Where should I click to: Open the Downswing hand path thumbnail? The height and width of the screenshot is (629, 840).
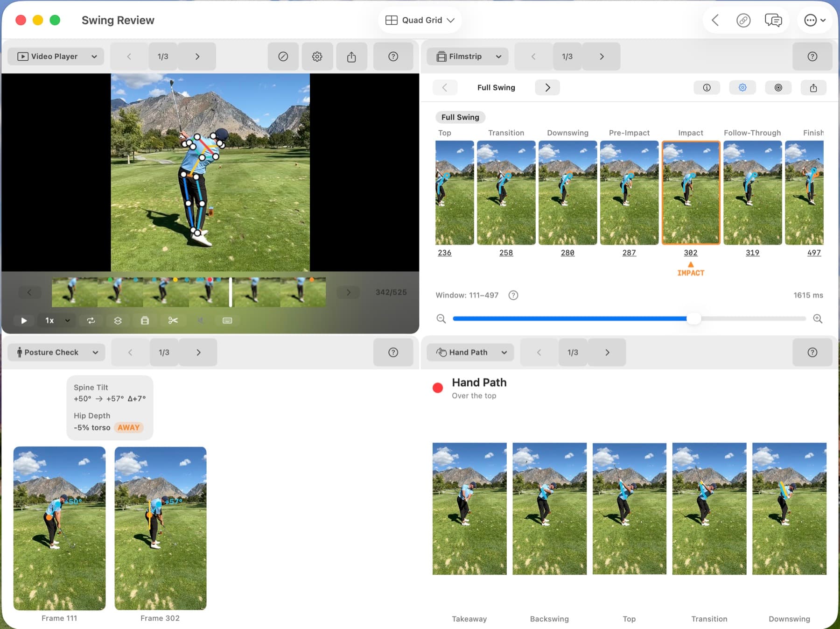coord(789,509)
